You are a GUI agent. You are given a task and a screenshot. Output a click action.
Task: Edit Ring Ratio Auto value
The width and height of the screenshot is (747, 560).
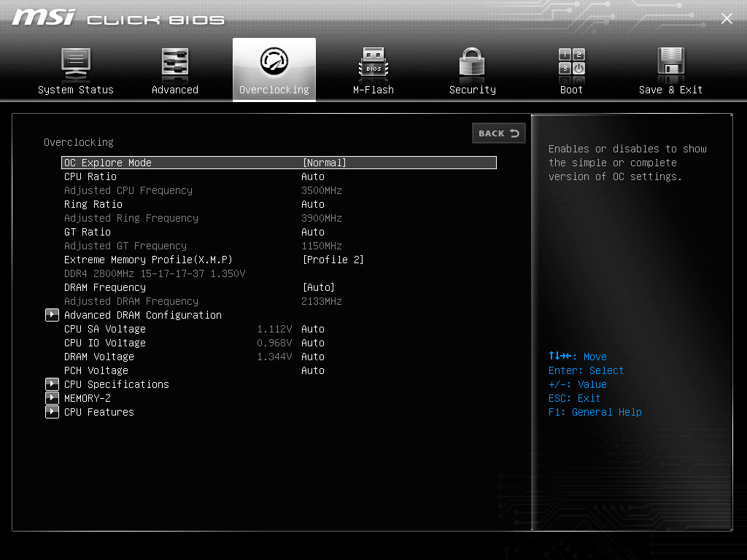tap(312, 204)
